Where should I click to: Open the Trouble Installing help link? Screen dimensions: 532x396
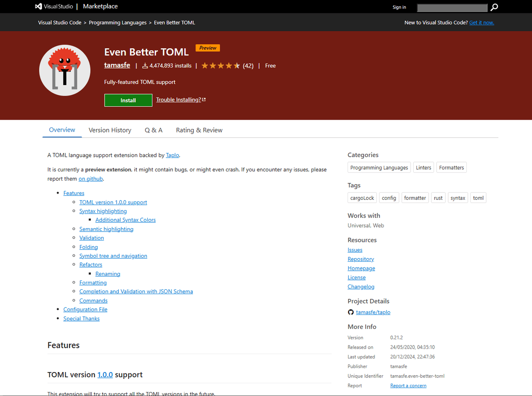coord(181,100)
